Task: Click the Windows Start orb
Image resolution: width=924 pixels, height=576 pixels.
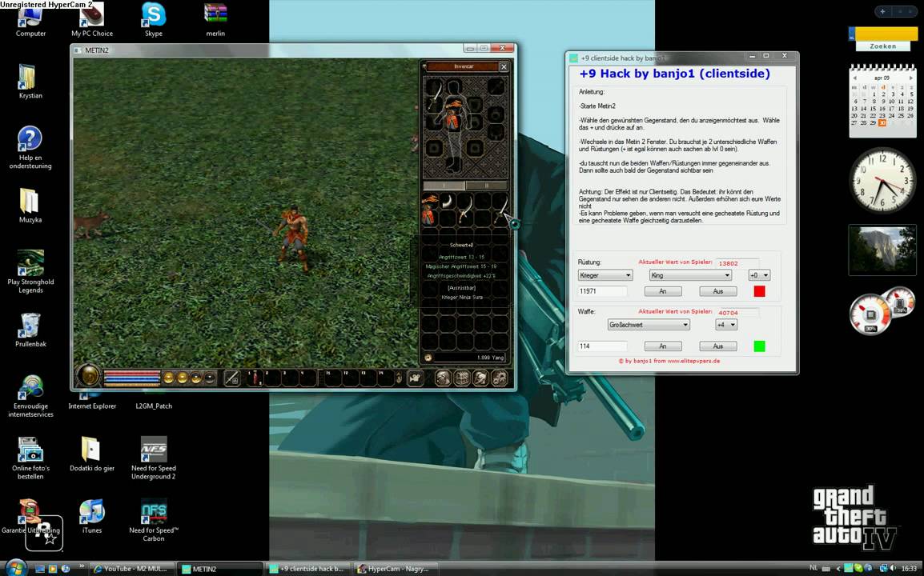Action: point(16,568)
